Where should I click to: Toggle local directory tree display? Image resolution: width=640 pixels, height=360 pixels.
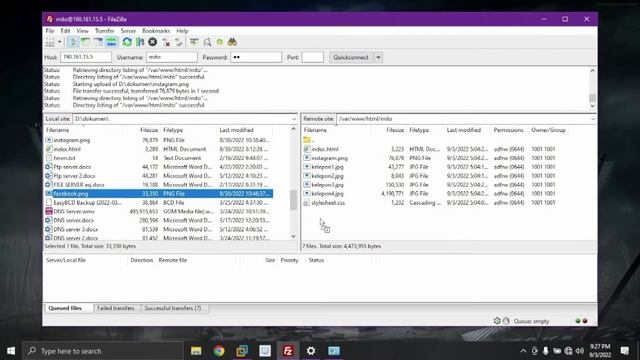(85, 42)
